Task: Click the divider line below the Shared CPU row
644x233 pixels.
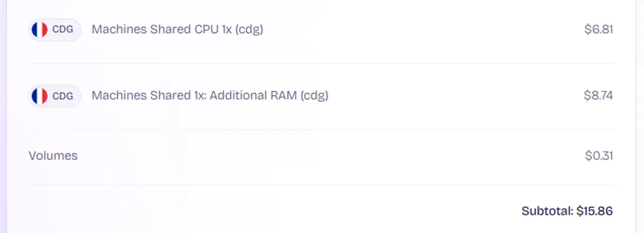Action: click(321, 63)
